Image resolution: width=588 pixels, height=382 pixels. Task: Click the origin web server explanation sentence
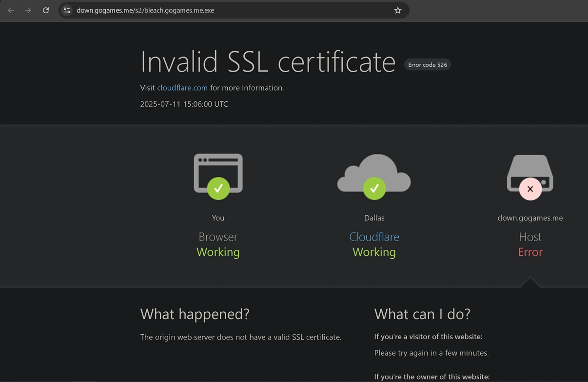pos(241,337)
